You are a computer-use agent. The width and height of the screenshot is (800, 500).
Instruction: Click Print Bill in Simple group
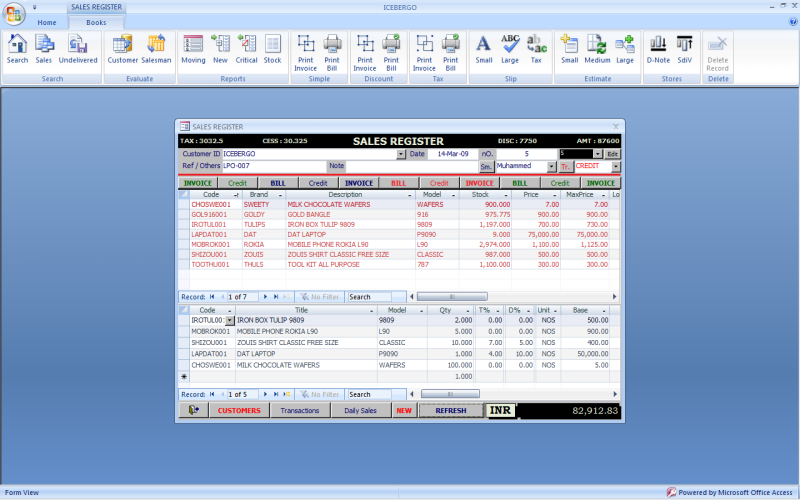[x=332, y=53]
